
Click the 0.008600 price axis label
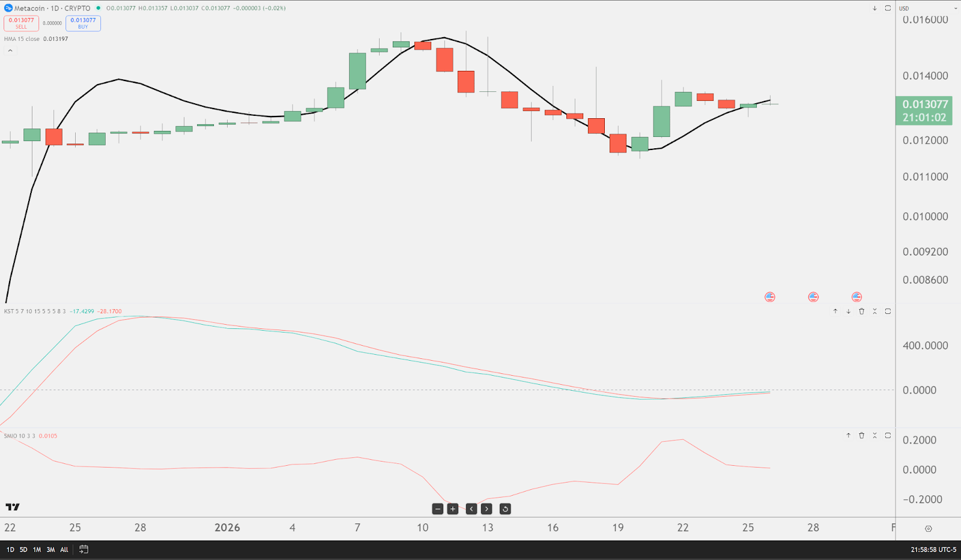(x=926, y=280)
